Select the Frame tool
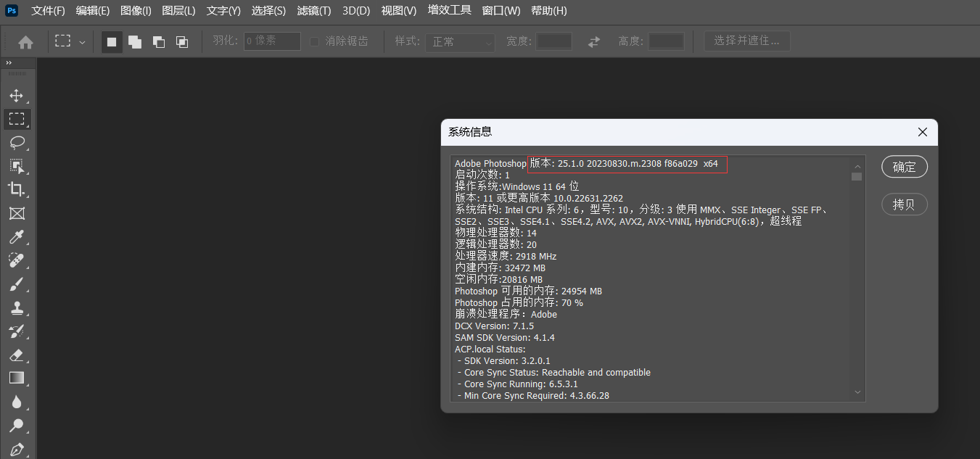Image resolution: width=980 pixels, height=459 pixels. 17,213
